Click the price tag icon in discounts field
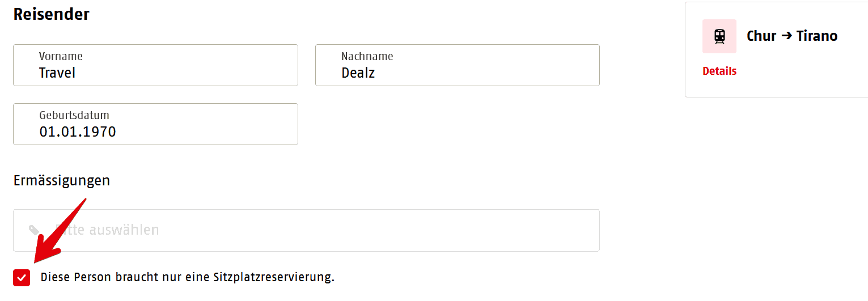This screenshot has height=301, width=868. click(34, 230)
